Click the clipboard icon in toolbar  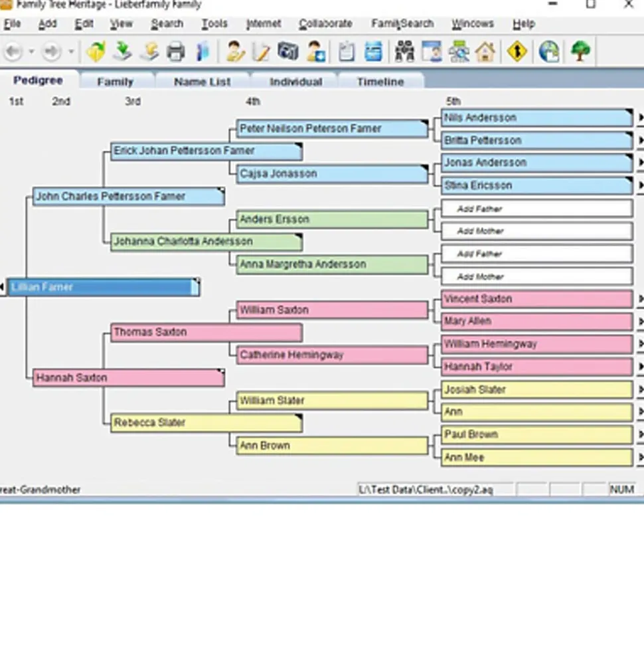tap(347, 52)
